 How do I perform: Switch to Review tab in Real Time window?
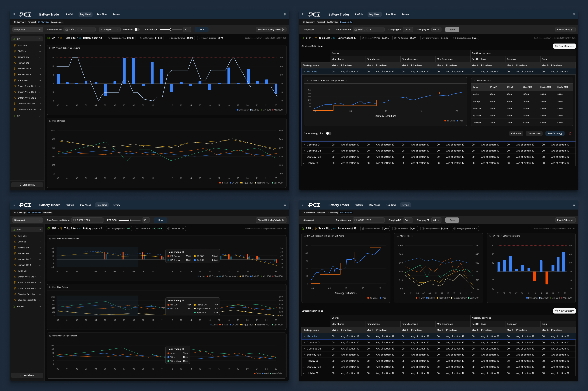click(x=116, y=205)
